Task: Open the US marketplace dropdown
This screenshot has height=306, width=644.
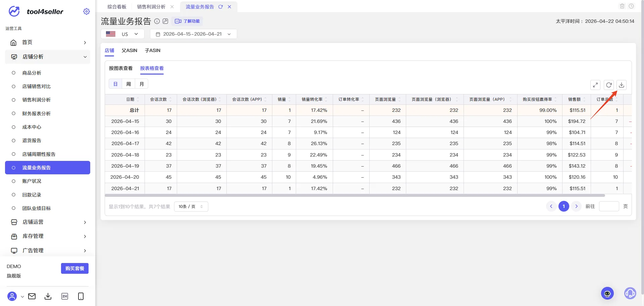Action: (122, 34)
